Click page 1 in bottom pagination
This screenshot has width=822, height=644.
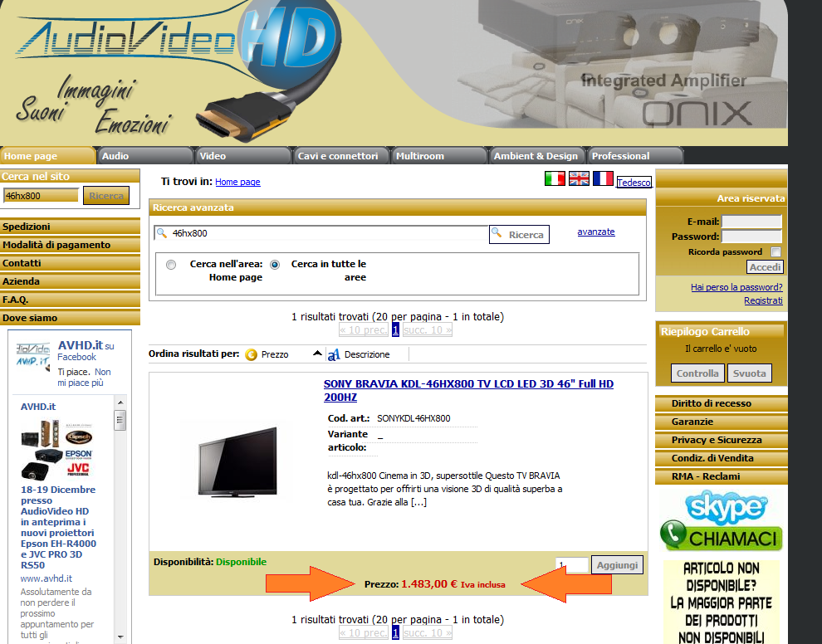point(395,632)
